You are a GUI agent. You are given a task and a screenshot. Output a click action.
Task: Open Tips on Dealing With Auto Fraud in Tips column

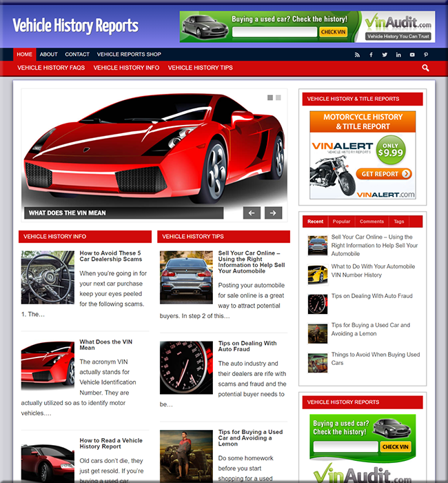[x=247, y=346]
